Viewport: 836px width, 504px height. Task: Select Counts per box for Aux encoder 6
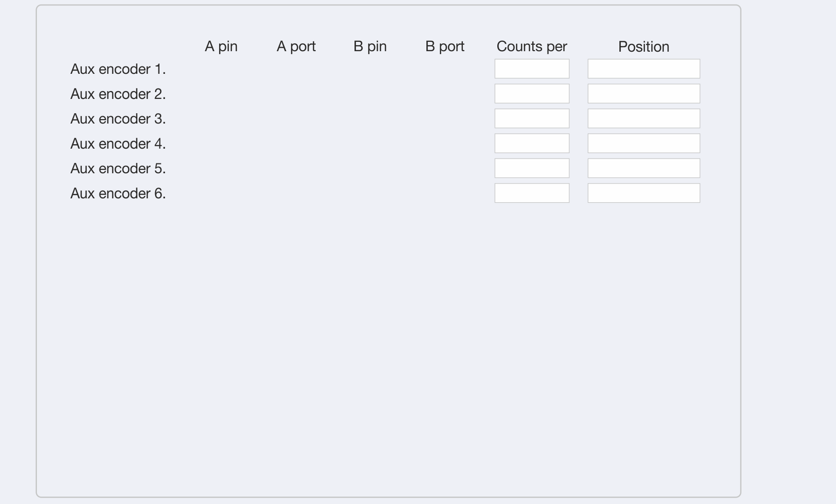tap(532, 193)
